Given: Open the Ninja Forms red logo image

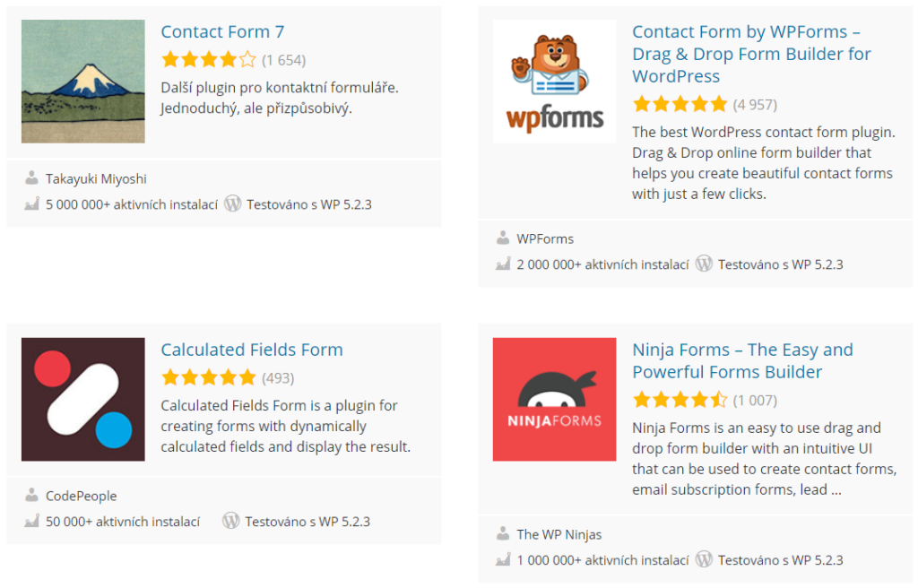Looking at the screenshot, I should coord(554,400).
